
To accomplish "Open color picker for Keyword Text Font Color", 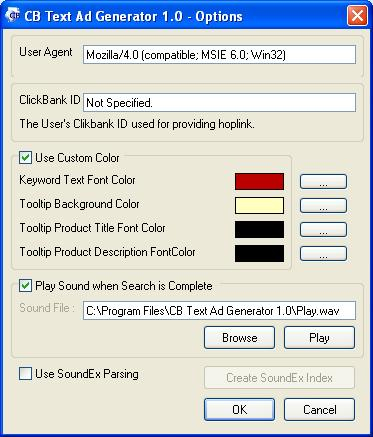I will tap(323, 182).
